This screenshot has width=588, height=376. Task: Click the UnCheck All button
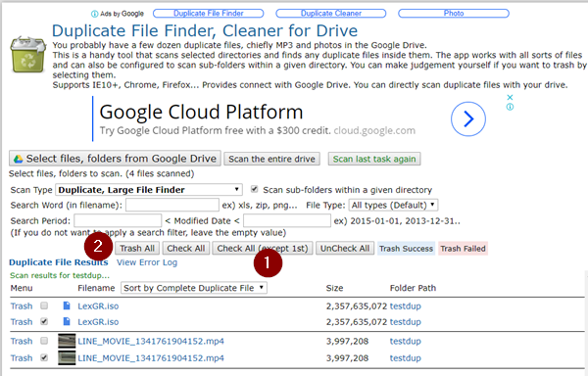pyautogui.click(x=345, y=249)
